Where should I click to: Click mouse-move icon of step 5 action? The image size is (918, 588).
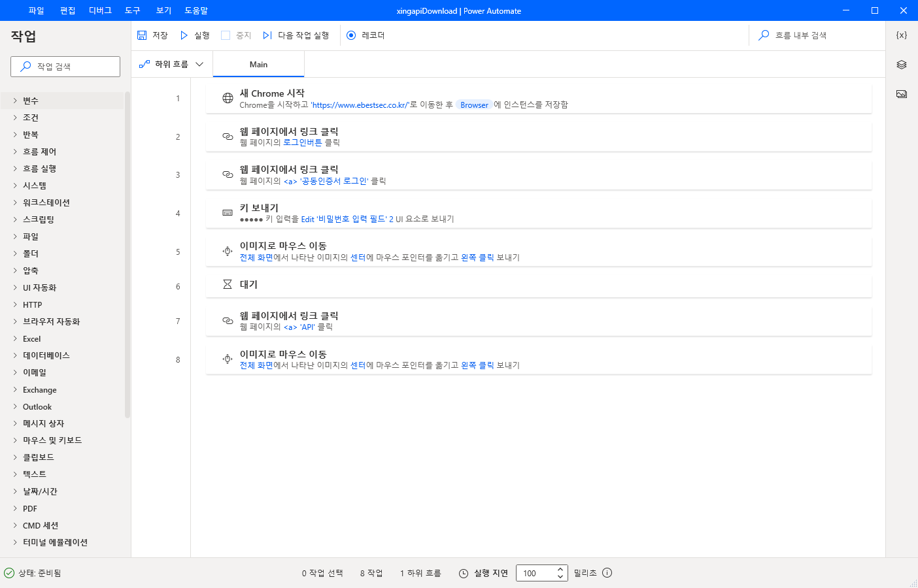click(228, 251)
